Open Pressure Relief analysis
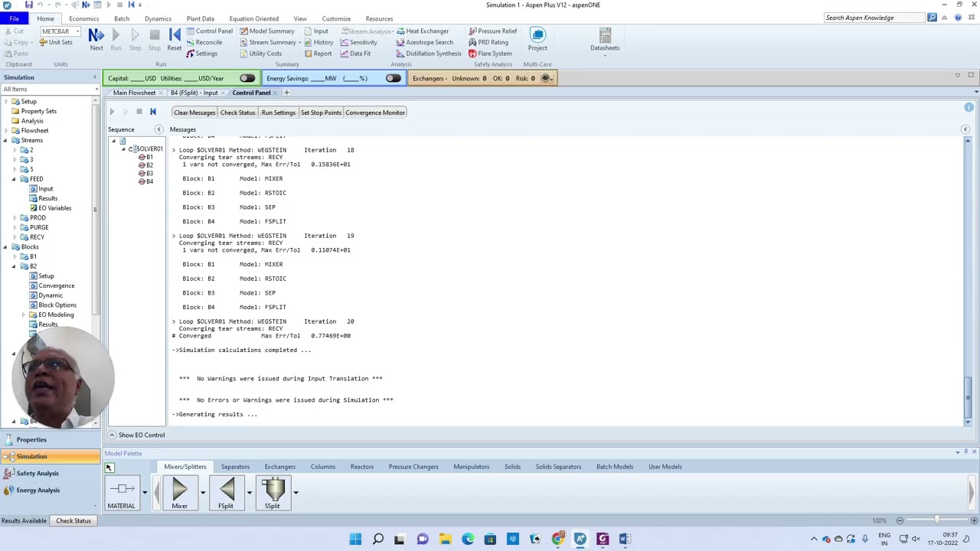Screen dimensions: 980x551 492,31
